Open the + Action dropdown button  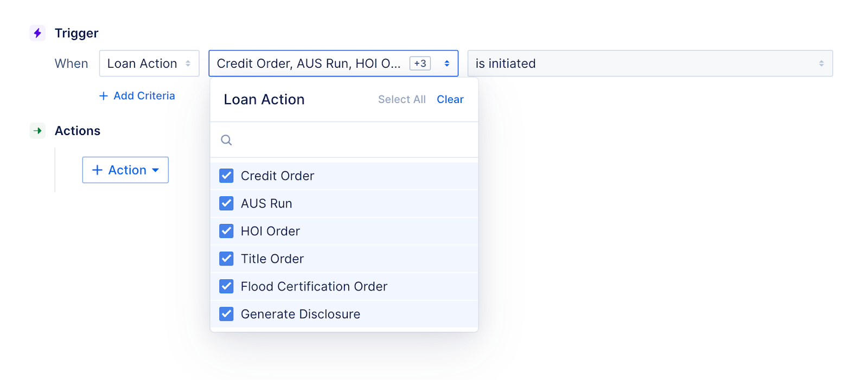pyautogui.click(x=125, y=170)
